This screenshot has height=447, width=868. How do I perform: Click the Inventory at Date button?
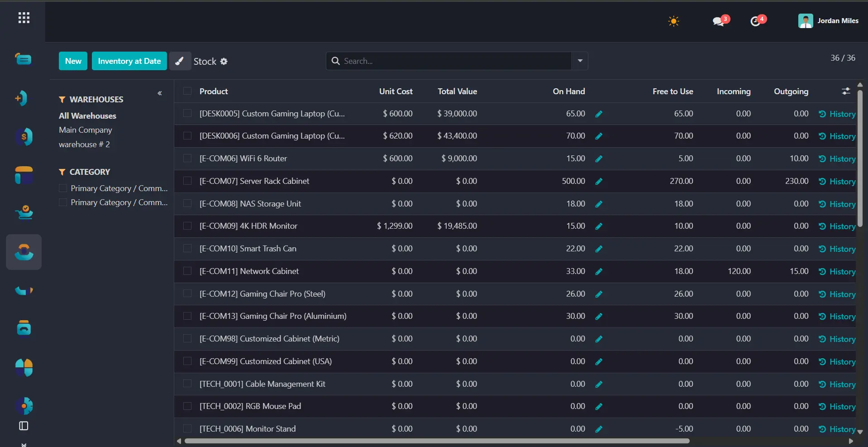coord(129,61)
